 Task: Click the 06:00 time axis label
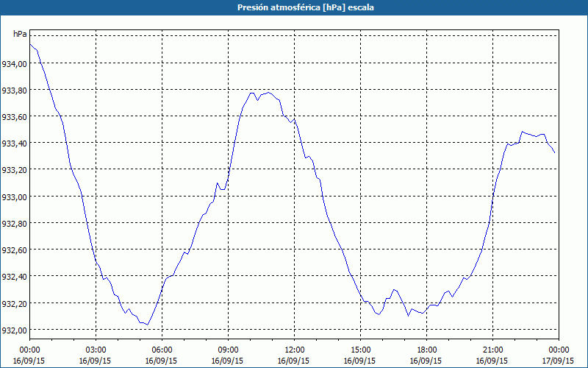162,350
